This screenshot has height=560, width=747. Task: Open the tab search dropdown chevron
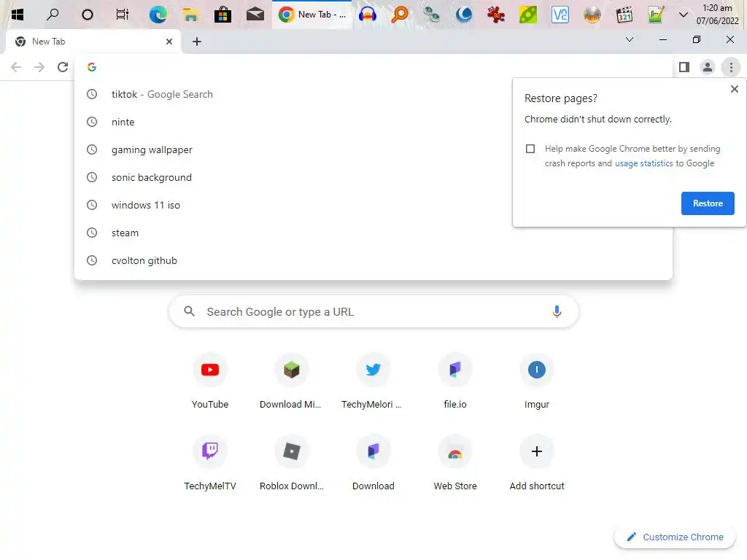(x=630, y=39)
